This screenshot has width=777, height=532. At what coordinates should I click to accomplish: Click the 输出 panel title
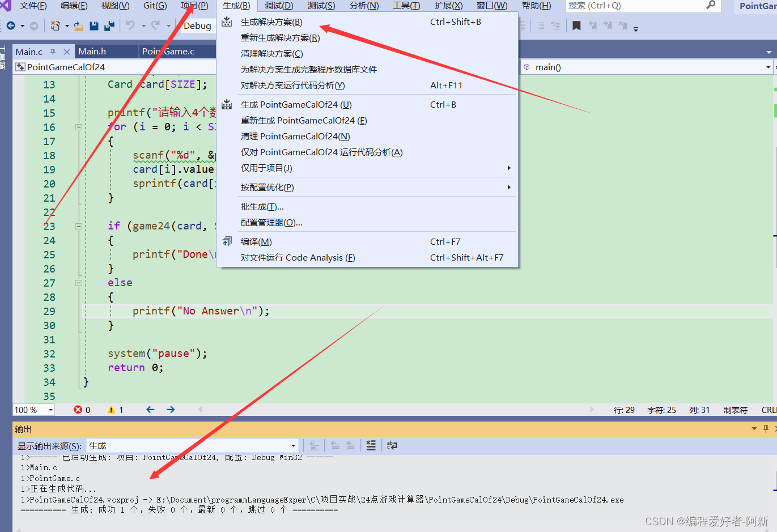pyautogui.click(x=23, y=429)
